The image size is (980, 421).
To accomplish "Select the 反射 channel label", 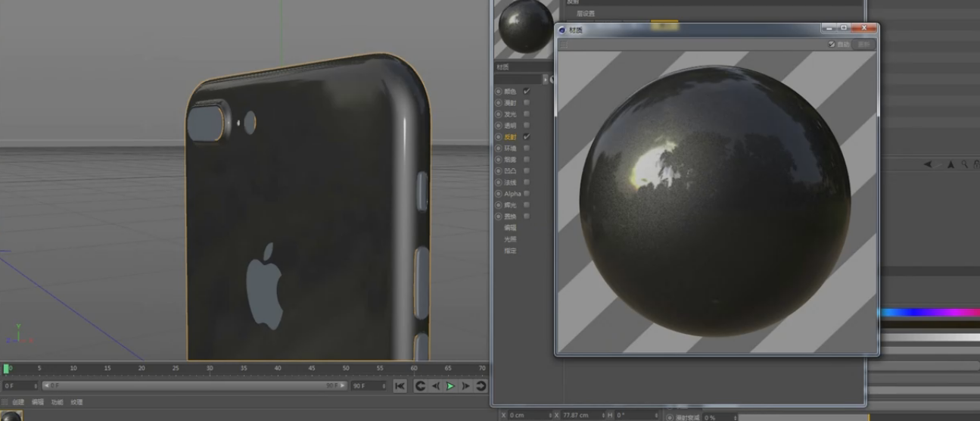I will coord(510,137).
